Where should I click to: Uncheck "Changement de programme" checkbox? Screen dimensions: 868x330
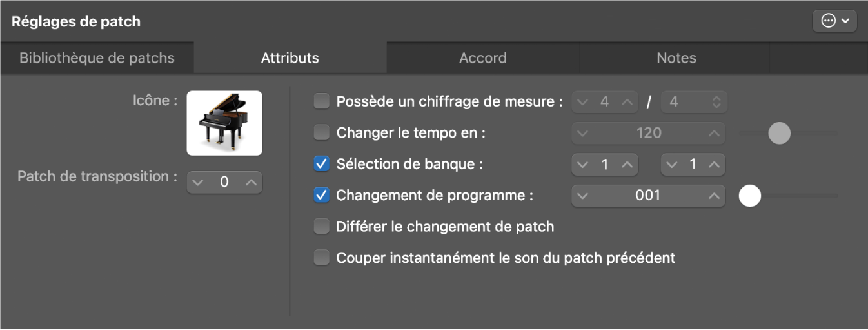tap(321, 196)
